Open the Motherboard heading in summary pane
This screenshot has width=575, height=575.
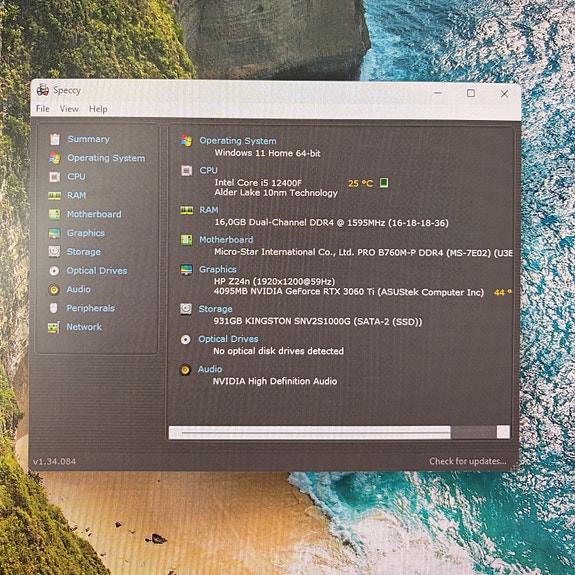(226, 240)
